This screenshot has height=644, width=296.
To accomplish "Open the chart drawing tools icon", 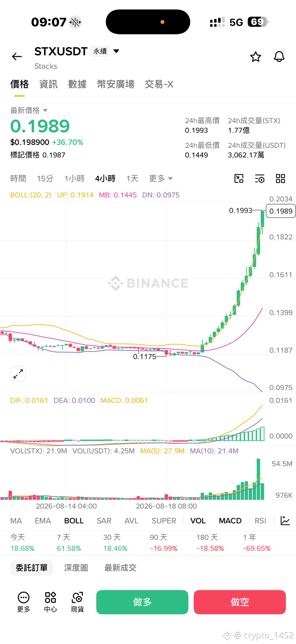I will (239, 179).
